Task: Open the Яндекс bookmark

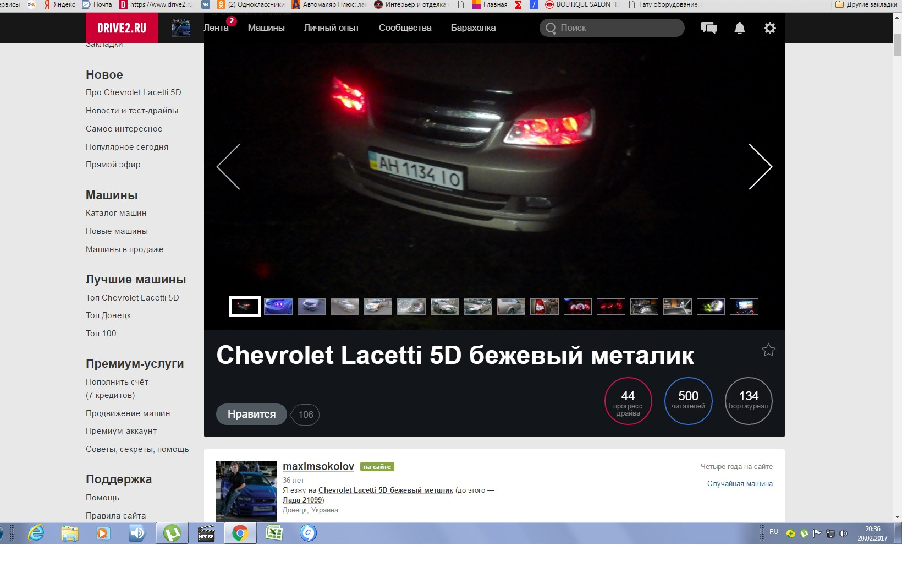Action: (60, 4)
